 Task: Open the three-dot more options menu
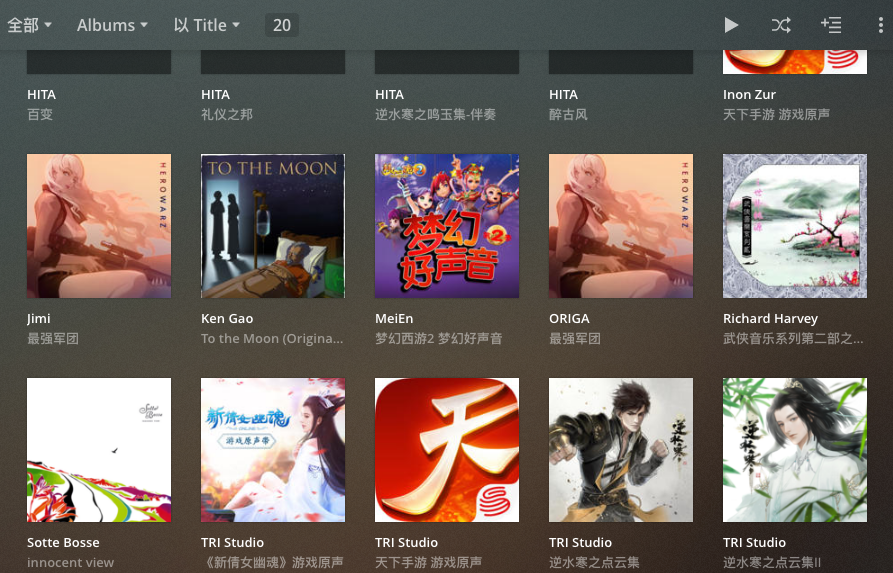[x=880, y=25]
